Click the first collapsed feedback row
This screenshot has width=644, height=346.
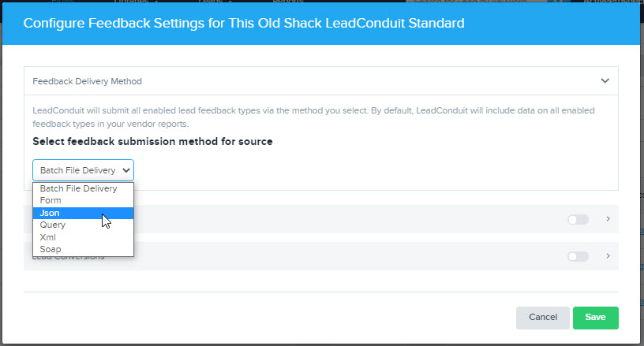tap(321, 219)
